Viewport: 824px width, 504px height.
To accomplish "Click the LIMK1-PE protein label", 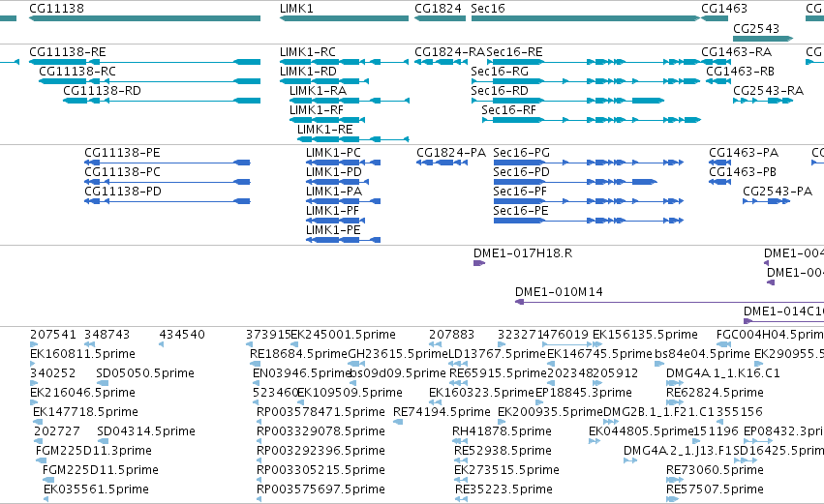I will pos(333,230).
